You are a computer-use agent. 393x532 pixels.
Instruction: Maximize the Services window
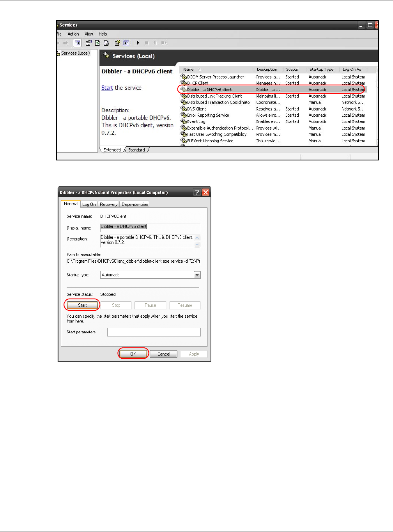tap(370, 25)
